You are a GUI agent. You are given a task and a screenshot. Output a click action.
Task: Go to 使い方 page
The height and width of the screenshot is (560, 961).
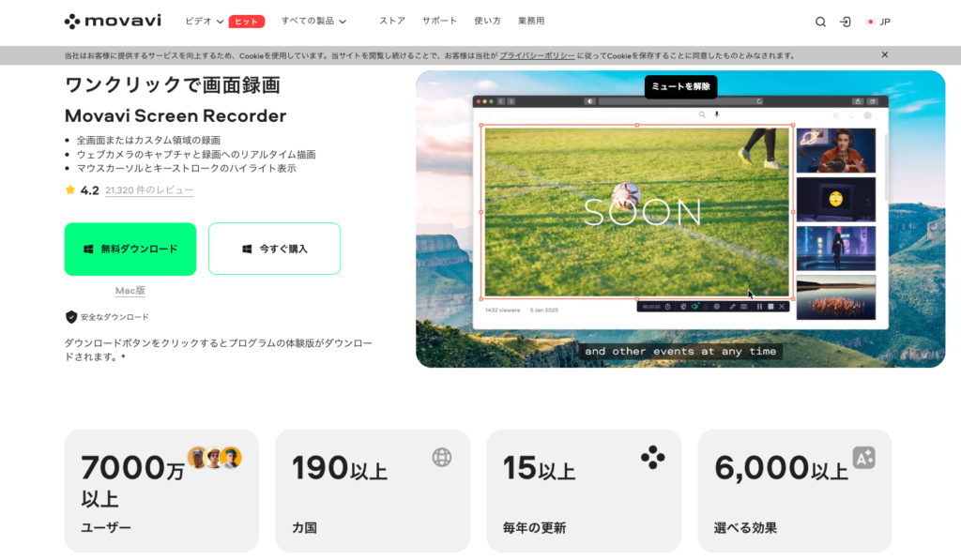tap(487, 21)
